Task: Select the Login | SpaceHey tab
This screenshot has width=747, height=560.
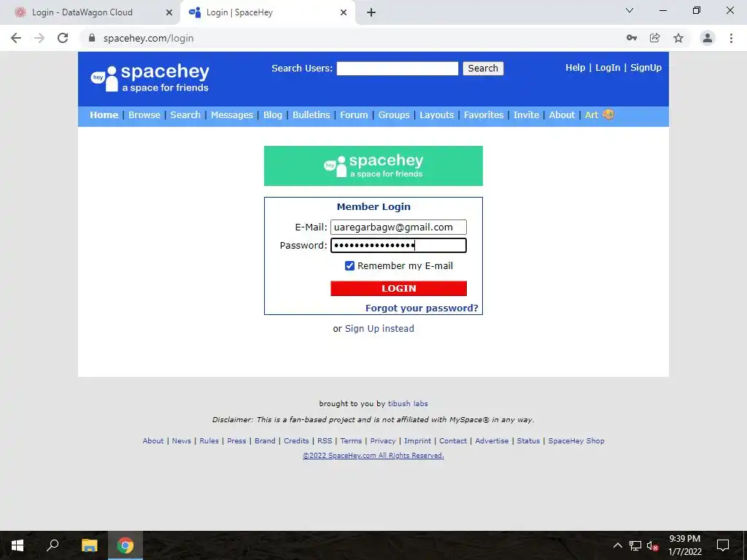Action: pos(267,12)
